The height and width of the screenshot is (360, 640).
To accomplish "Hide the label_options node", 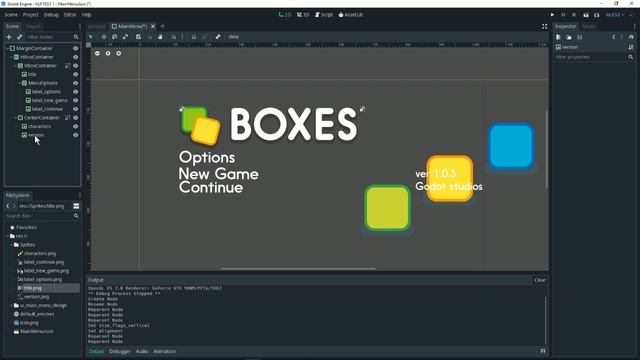I will tap(76, 91).
